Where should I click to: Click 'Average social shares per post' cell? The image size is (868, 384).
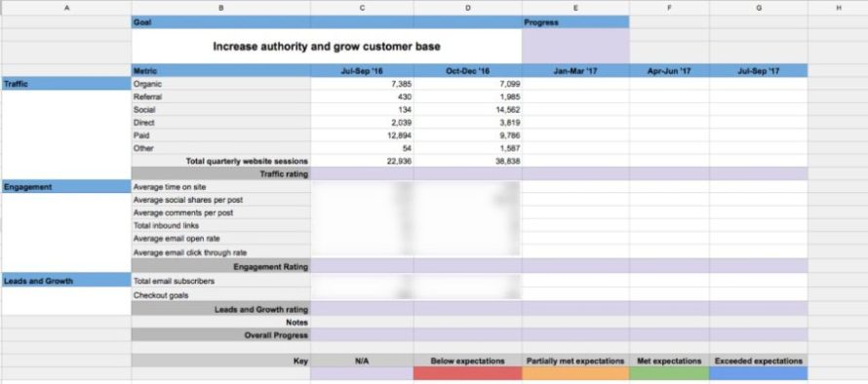click(x=220, y=199)
